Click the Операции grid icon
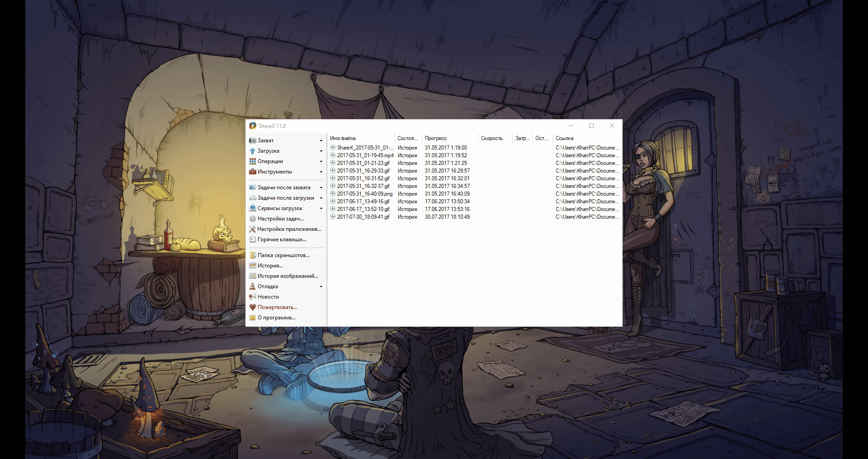The height and width of the screenshot is (459, 868). (253, 161)
